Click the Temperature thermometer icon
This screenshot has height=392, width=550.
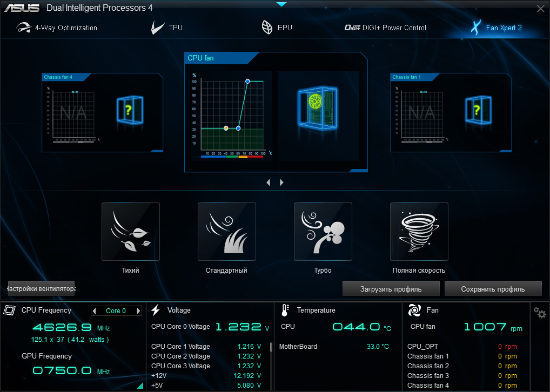point(285,310)
